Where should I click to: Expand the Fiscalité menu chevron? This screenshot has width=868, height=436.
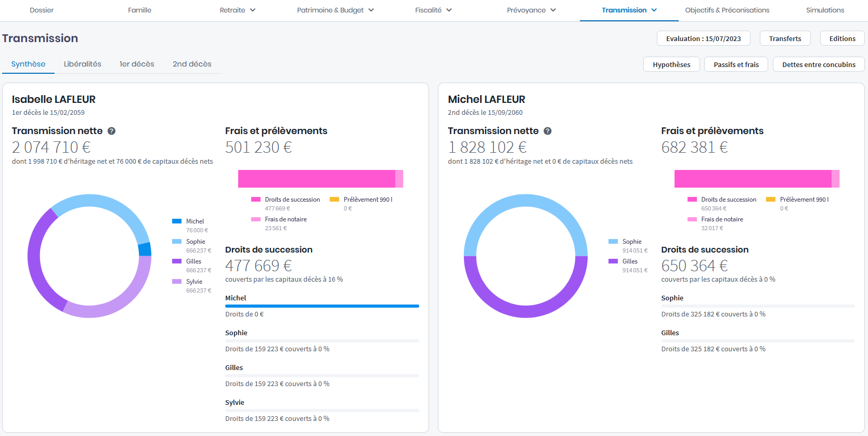coord(449,10)
